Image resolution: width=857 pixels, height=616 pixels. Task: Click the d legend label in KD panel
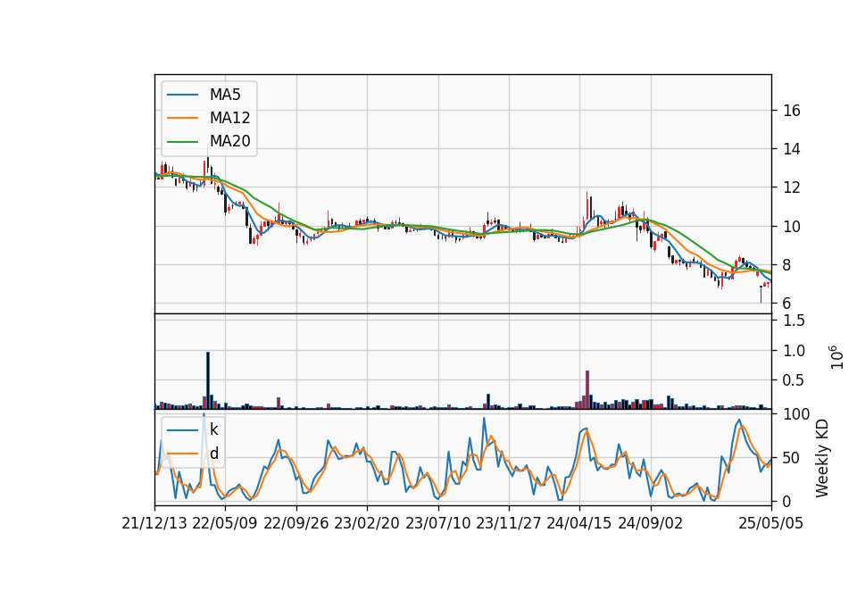tap(213, 453)
